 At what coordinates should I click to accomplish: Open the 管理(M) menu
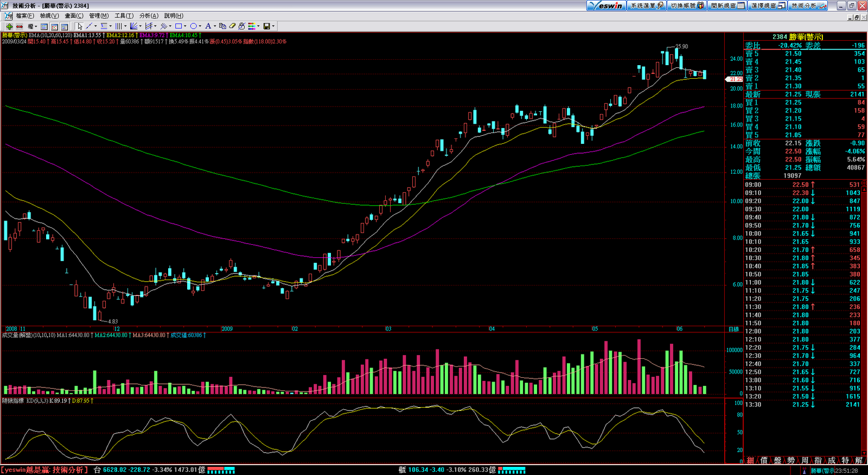99,16
